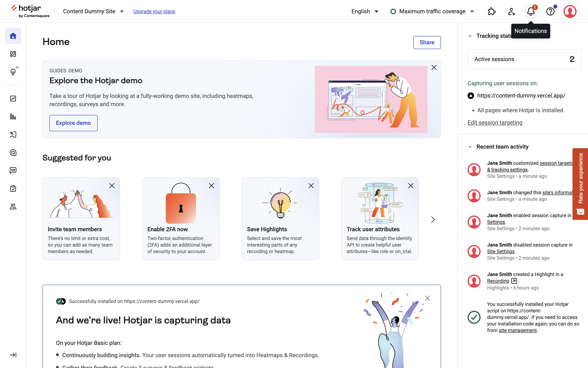588x368 pixels.
Task: Open the Notifications bell icon
Action: [531, 11]
